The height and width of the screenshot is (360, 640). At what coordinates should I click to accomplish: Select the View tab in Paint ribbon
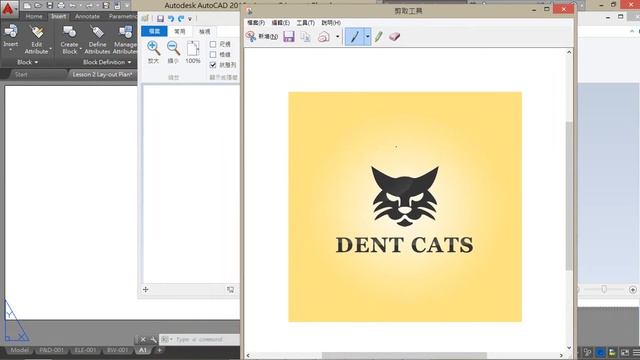pyautogui.click(x=204, y=31)
